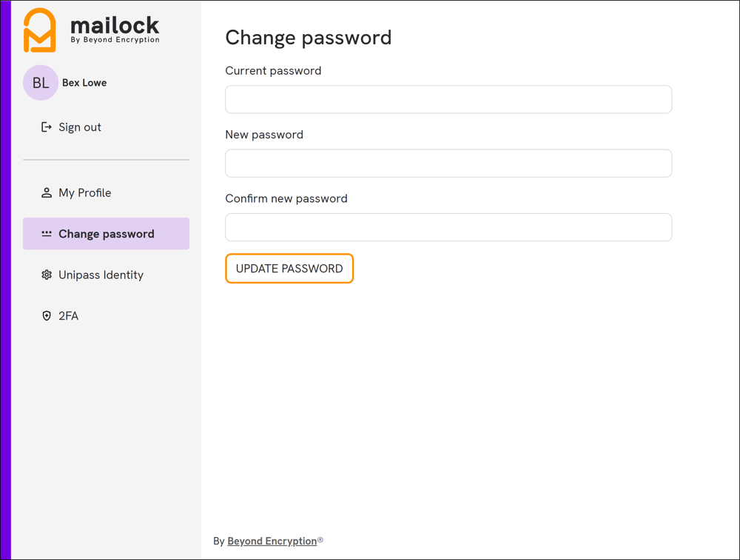Select the gear icon beside Unipass Identity

pos(46,274)
